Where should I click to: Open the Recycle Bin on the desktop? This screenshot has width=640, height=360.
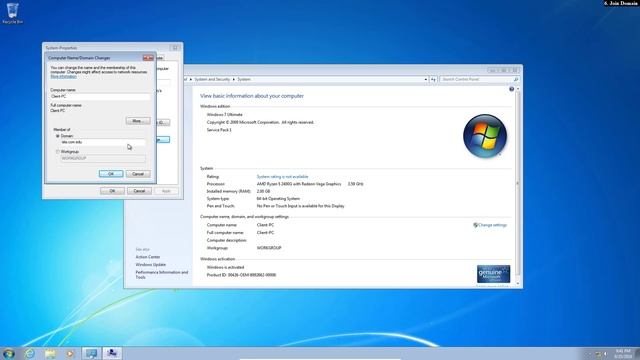point(12,13)
